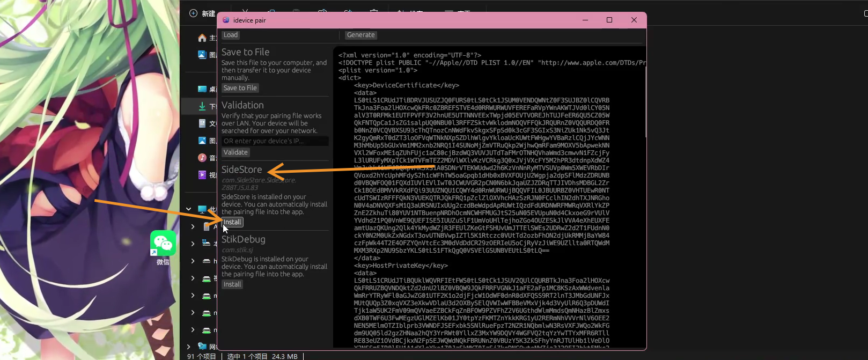Click the New (新建) plus icon
The height and width of the screenshot is (360, 868).
[194, 13]
